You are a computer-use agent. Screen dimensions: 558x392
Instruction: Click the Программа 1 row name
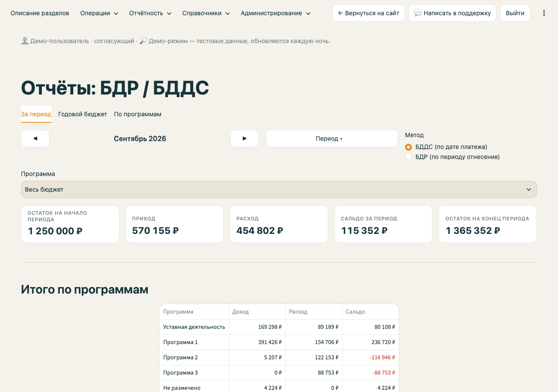tap(180, 342)
